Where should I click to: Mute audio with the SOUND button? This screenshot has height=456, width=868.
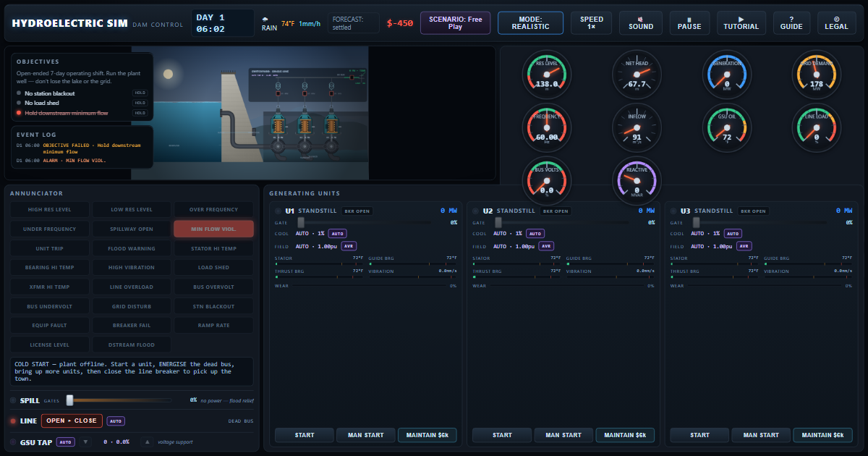pyautogui.click(x=639, y=23)
